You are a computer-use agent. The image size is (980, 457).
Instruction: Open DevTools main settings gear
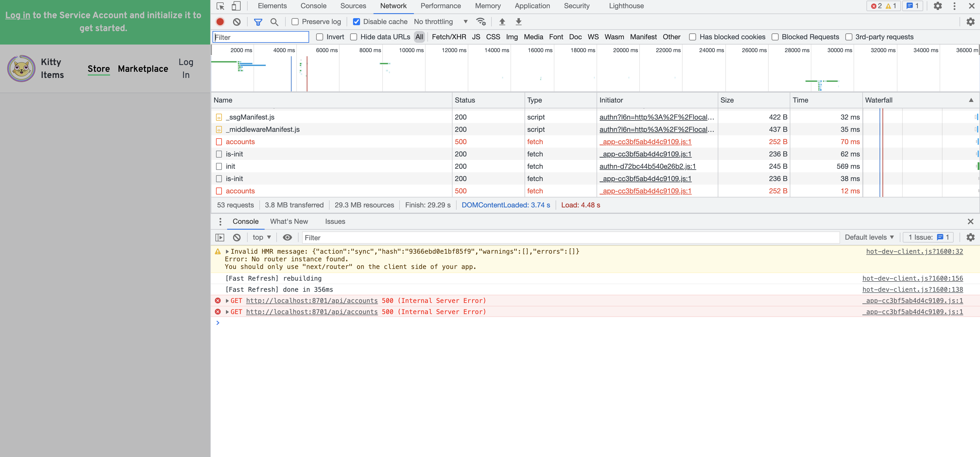coord(938,6)
